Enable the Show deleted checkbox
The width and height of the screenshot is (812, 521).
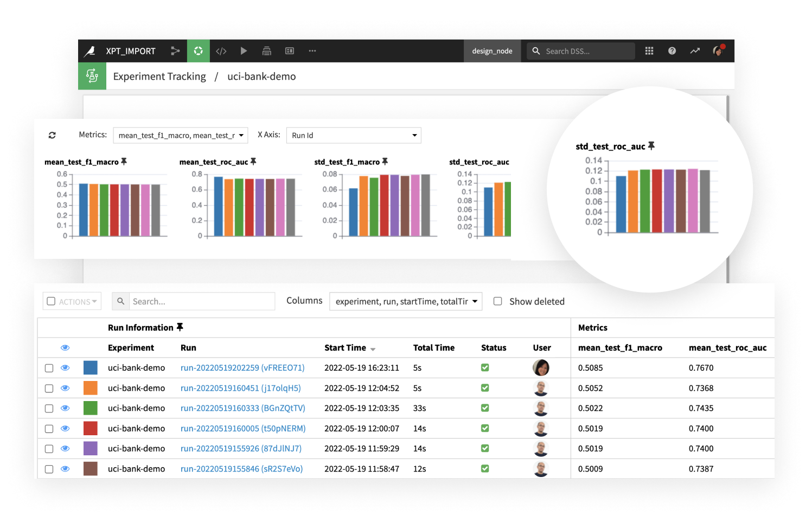click(x=497, y=301)
